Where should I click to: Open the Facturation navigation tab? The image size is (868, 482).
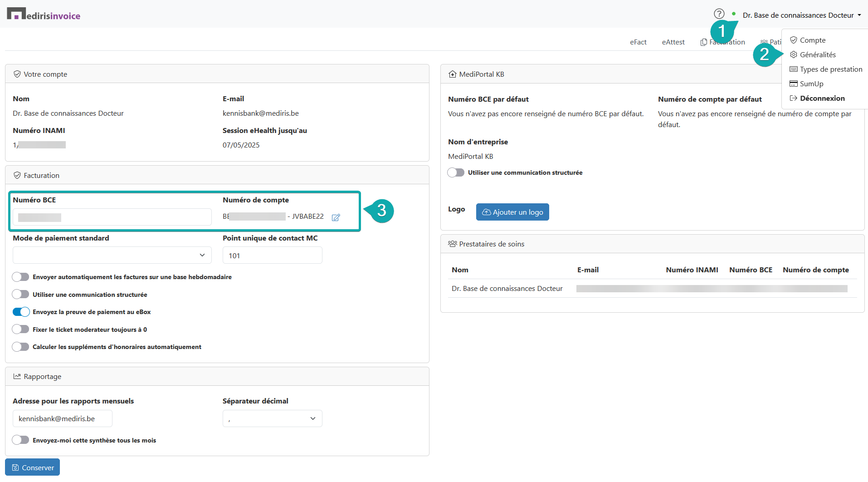723,42
